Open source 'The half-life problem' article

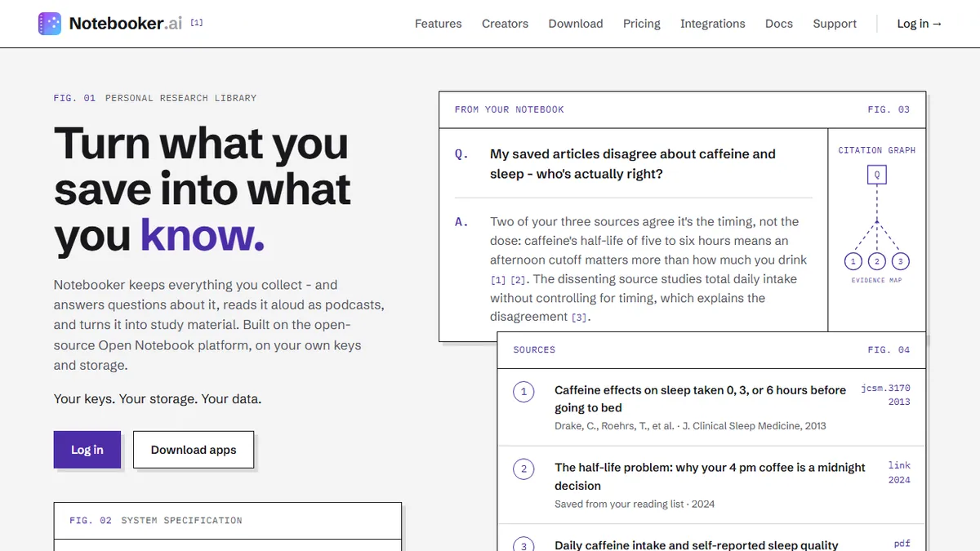click(x=710, y=476)
